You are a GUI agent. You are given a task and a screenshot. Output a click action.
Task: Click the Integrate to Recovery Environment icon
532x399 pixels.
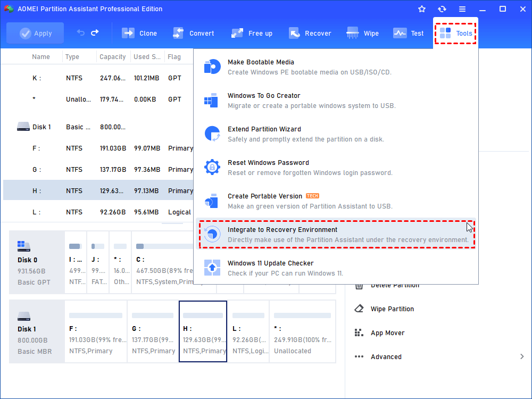pyautogui.click(x=212, y=234)
